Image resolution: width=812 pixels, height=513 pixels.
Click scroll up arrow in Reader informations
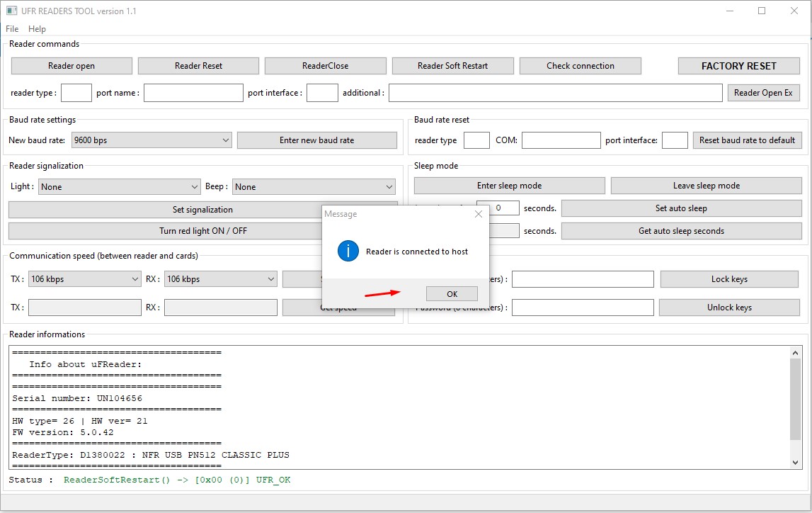coord(796,352)
